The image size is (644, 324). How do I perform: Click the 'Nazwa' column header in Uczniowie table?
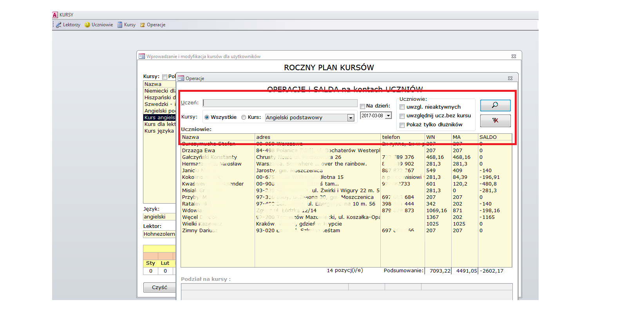click(x=218, y=137)
